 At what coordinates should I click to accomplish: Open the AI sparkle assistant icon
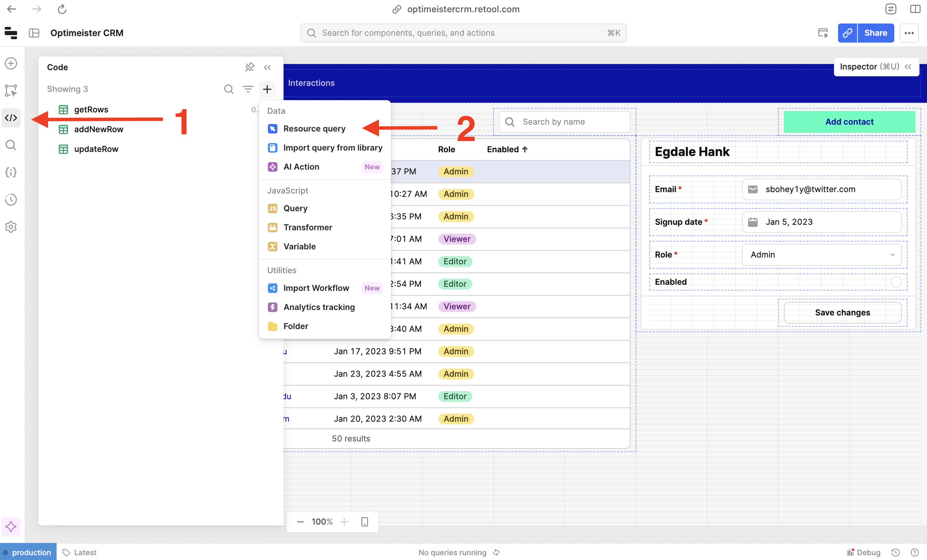[x=11, y=526]
